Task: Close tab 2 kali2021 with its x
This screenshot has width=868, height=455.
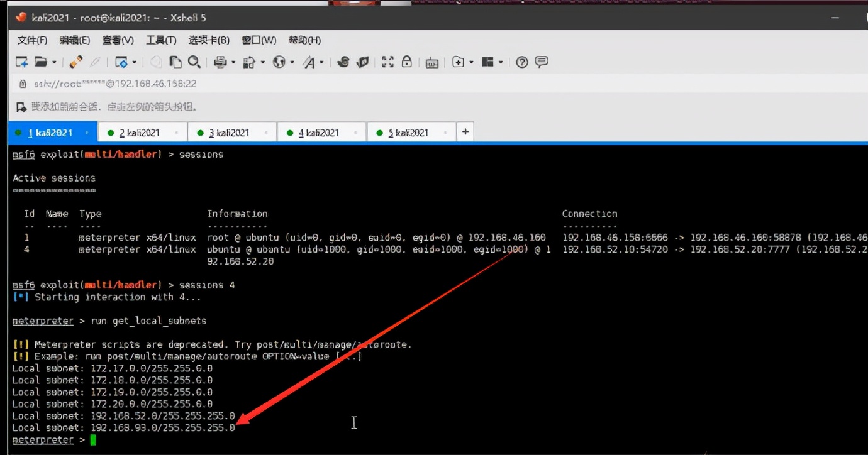Action: (x=176, y=133)
